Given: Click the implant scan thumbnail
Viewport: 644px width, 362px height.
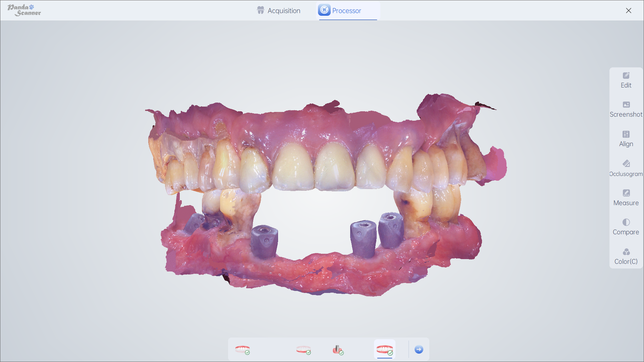Looking at the screenshot, I should pyautogui.click(x=337, y=349).
